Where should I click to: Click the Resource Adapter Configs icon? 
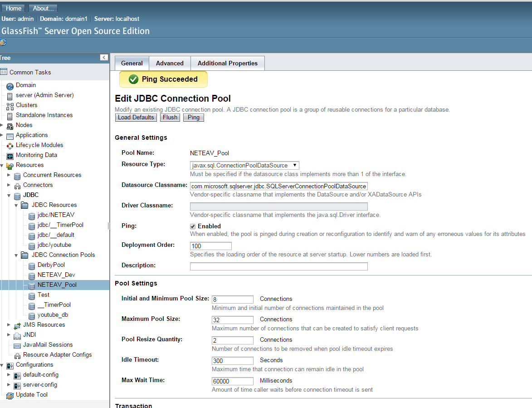[17, 356]
